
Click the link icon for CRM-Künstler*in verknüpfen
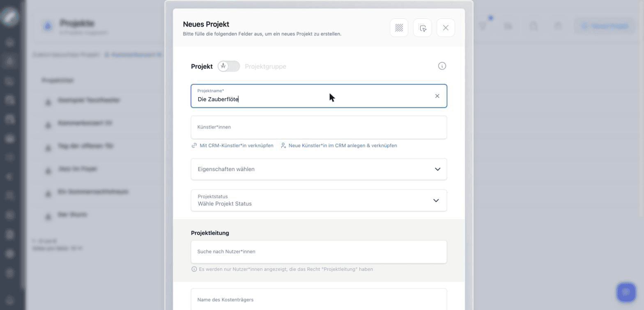tap(194, 146)
